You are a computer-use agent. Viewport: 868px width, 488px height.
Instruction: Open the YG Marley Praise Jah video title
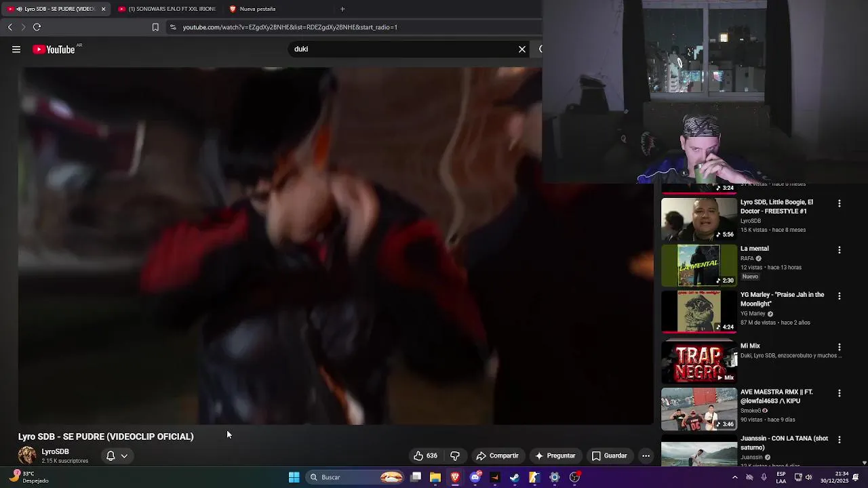tap(782, 299)
